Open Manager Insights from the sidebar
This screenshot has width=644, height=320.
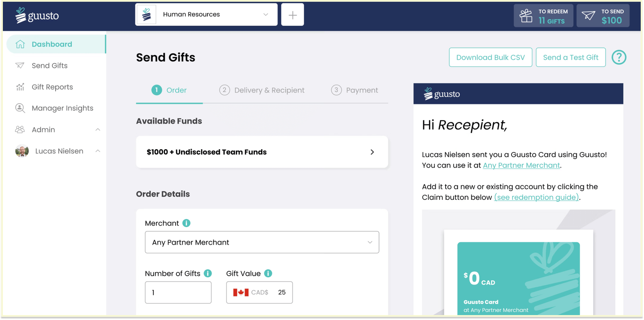tap(62, 108)
